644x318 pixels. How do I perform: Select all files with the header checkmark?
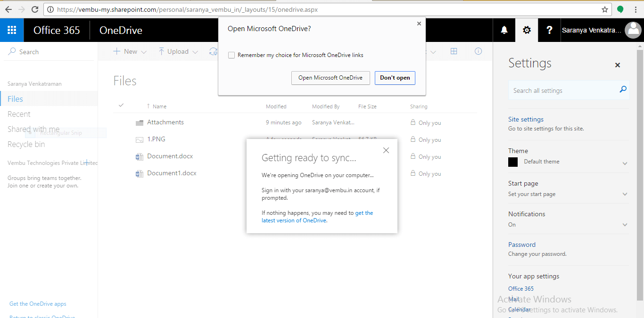click(121, 105)
